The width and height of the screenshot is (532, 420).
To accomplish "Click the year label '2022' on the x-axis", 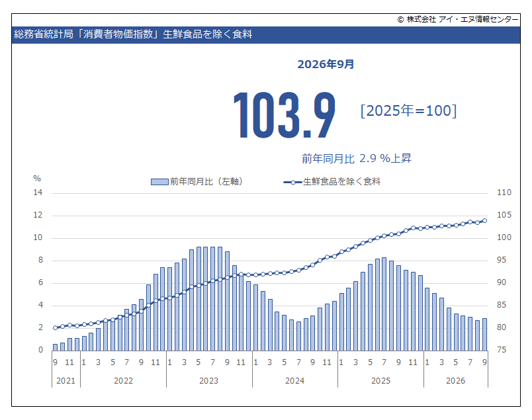I will 123,381.
